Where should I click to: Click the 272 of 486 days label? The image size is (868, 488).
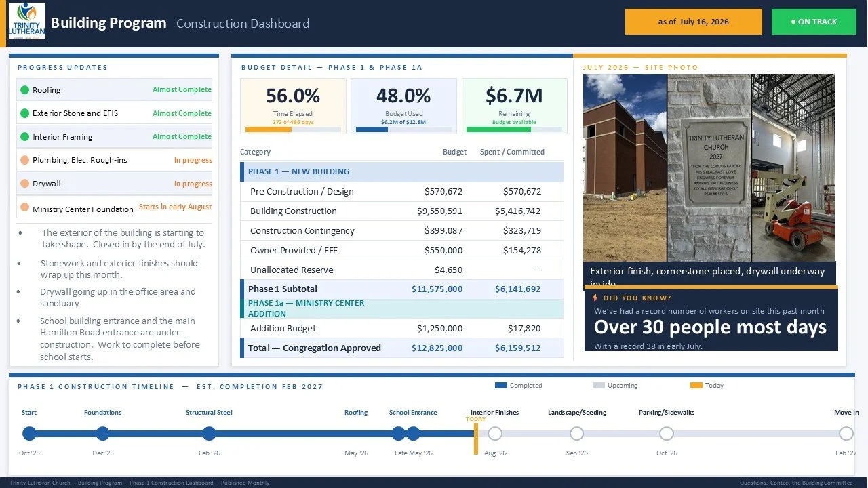pos(293,122)
